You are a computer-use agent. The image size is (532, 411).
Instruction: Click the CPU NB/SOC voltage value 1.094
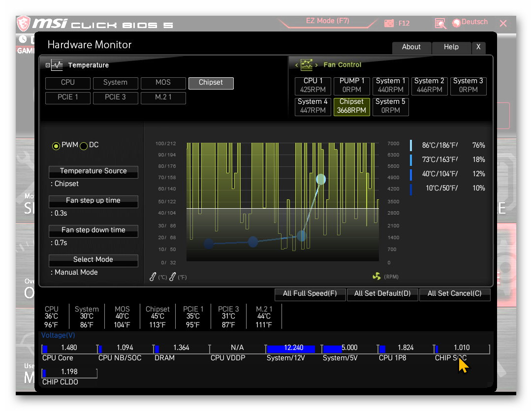125,348
